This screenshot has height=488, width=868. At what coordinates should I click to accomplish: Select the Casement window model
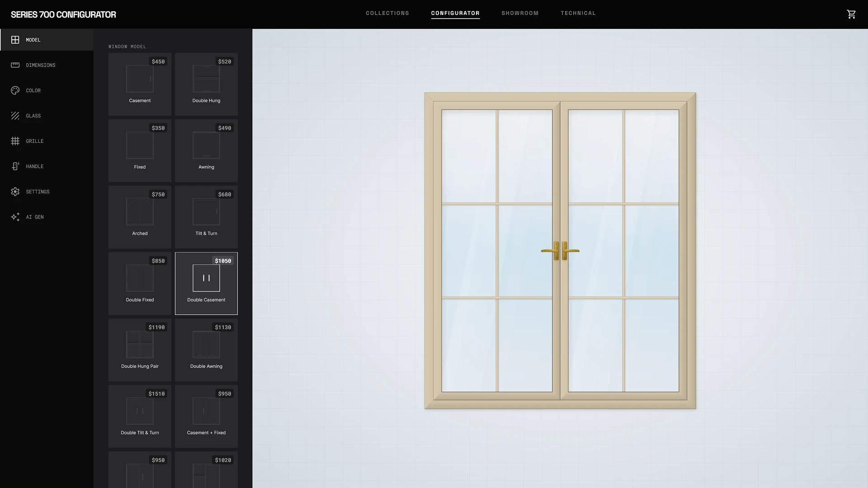tap(140, 84)
